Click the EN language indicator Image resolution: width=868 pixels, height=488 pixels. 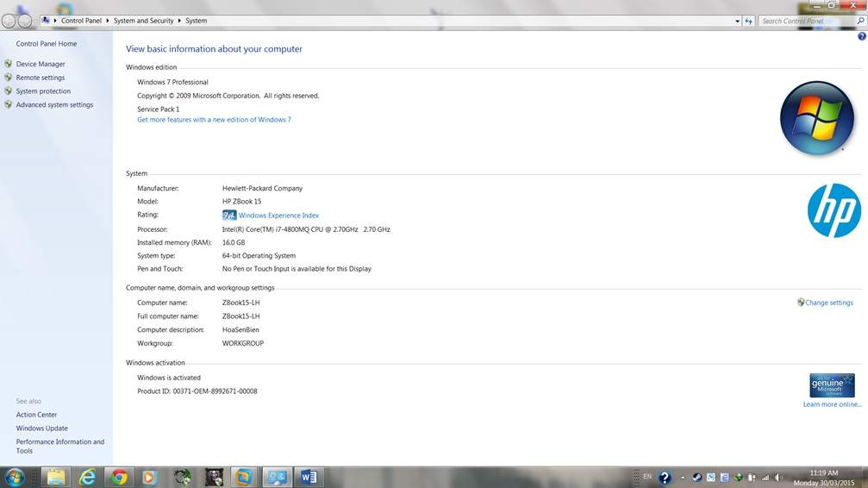pyautogui.click(x=647, y=477)
